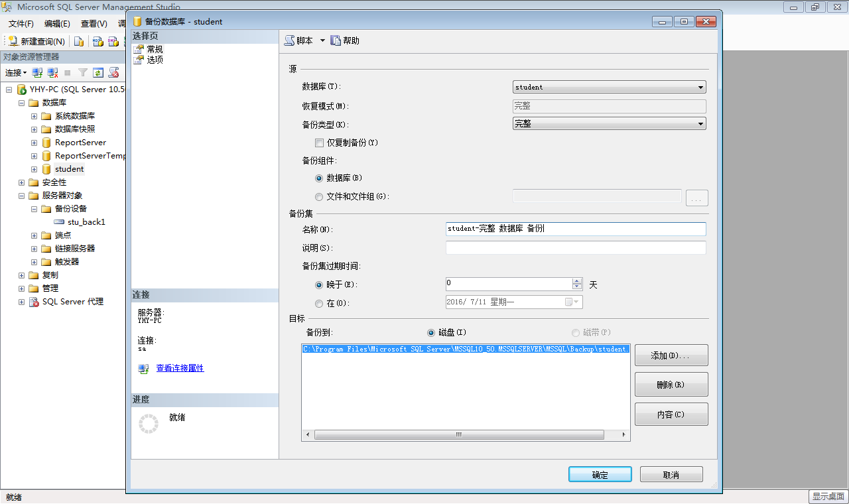Screen dimensions: 849x504
Task: Open the 编辑(E) menu
Action: click(x=57, y=24)
